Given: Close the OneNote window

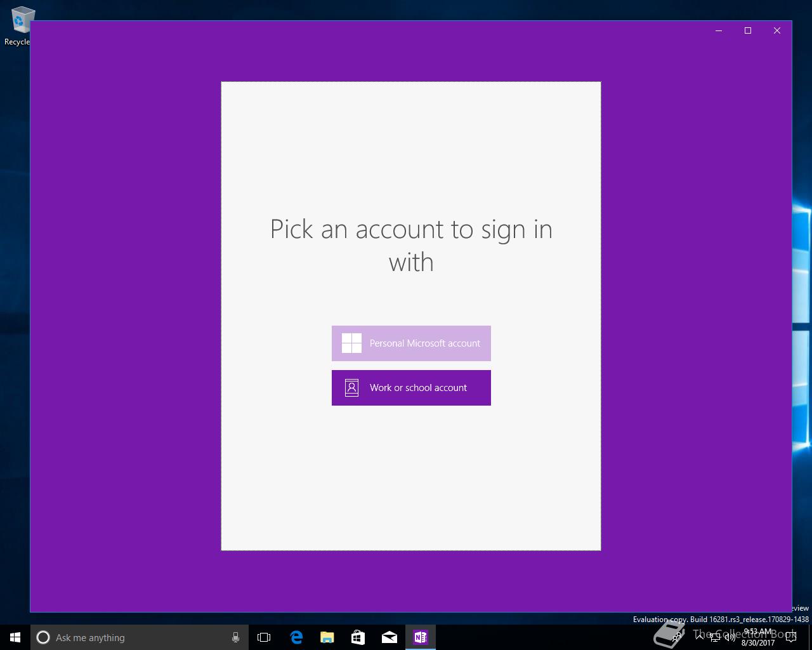Looking at the screenshot, I should [777, 30].
